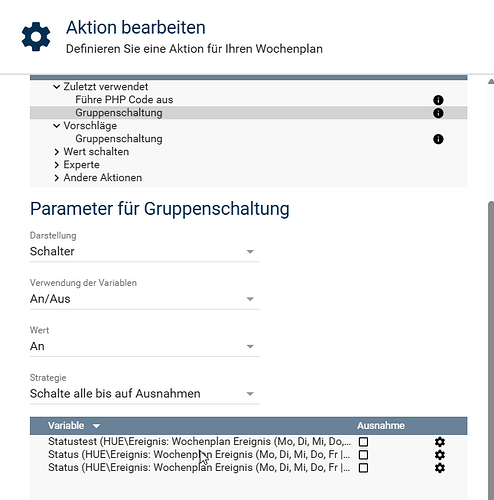Image resolution: width=494 pixels, height=500 pixels.
Task: Click info icon on highlighted Gruppenschaltung row
Action: coord(438,113)
